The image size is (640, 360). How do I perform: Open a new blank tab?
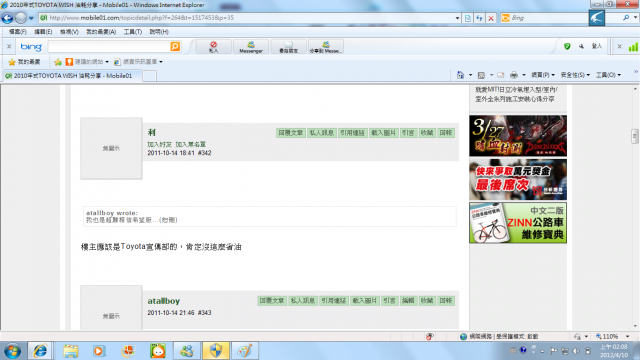pyautogui.click(x=149, y=76)
